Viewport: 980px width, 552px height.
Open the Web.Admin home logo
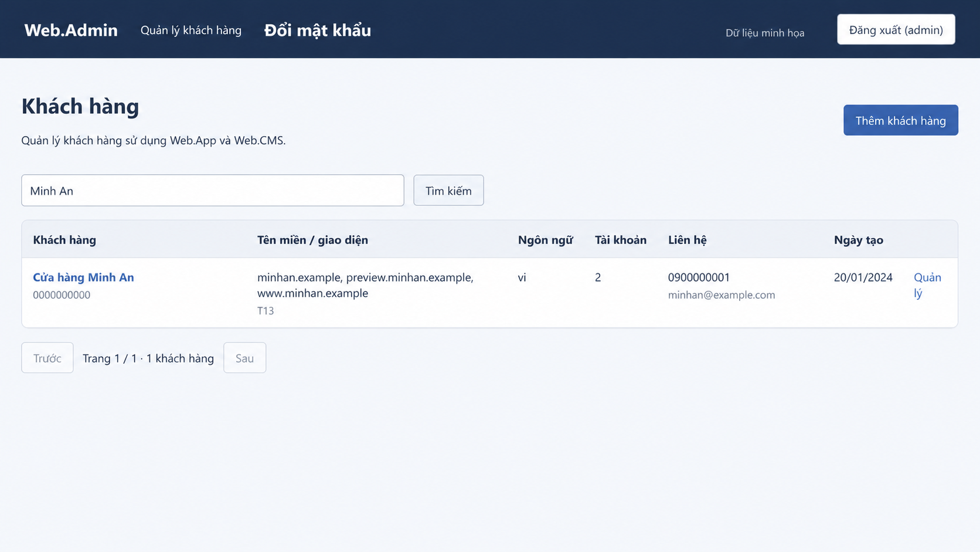click(x=71, y=30)
